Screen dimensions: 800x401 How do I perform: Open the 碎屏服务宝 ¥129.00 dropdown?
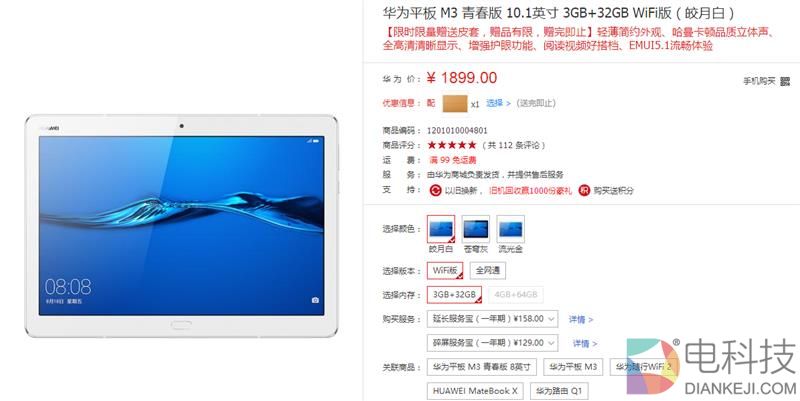[x=492, y=343]
